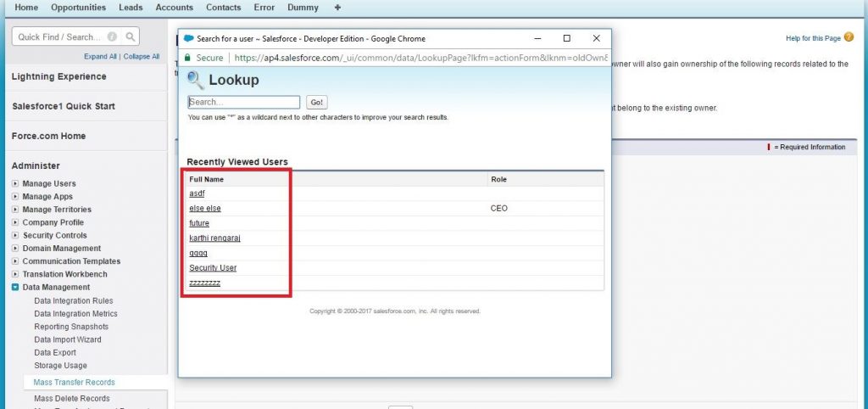Open Lightning Experience section
The image size is (868, 409).
click(x=58, y=76)
